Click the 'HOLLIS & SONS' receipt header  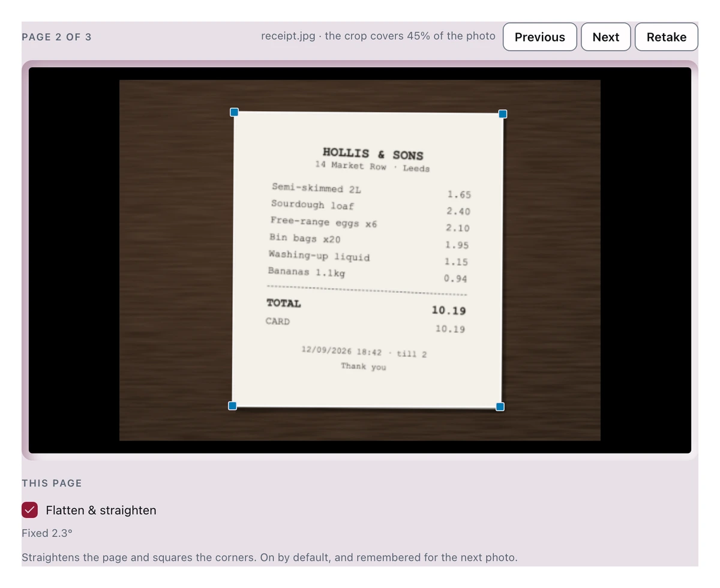(373, 154)
